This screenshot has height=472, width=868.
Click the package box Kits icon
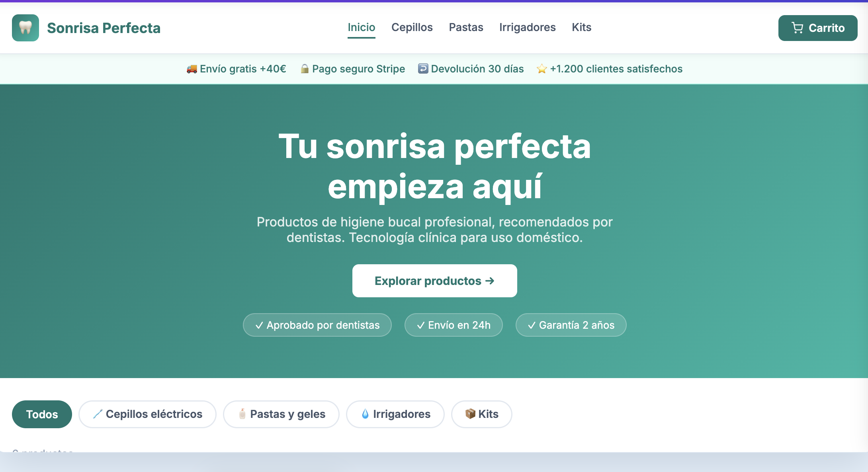pos(470,414)
